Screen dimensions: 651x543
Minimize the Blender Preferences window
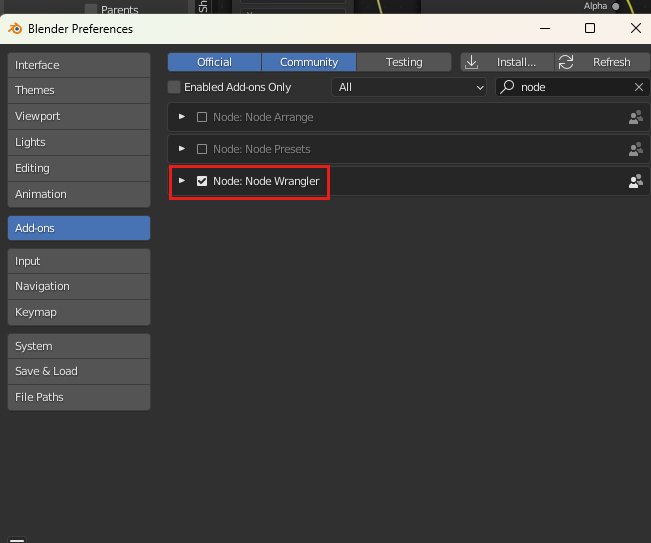[x=545, y=28]
